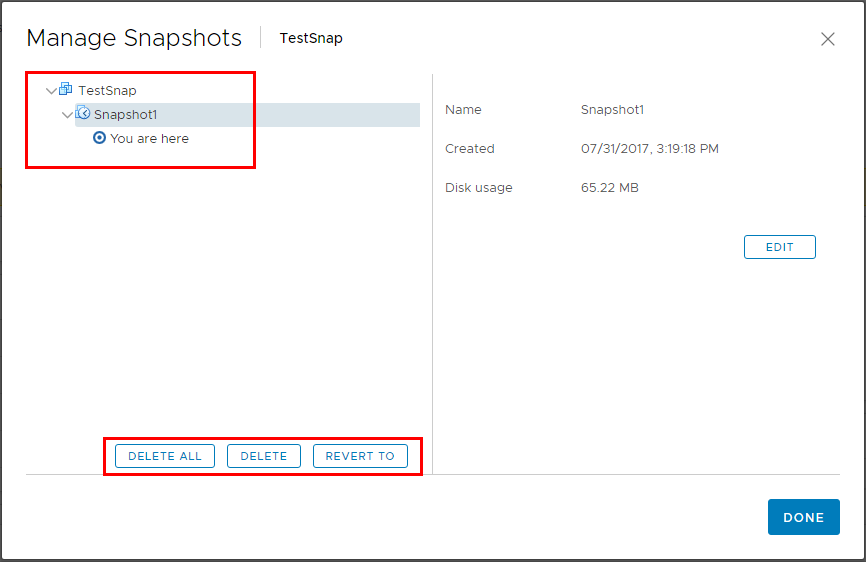The width and height of the screenshot is (866, 562).
Task: Click the Snapshot1 clock icon
Action: point(83,114)
